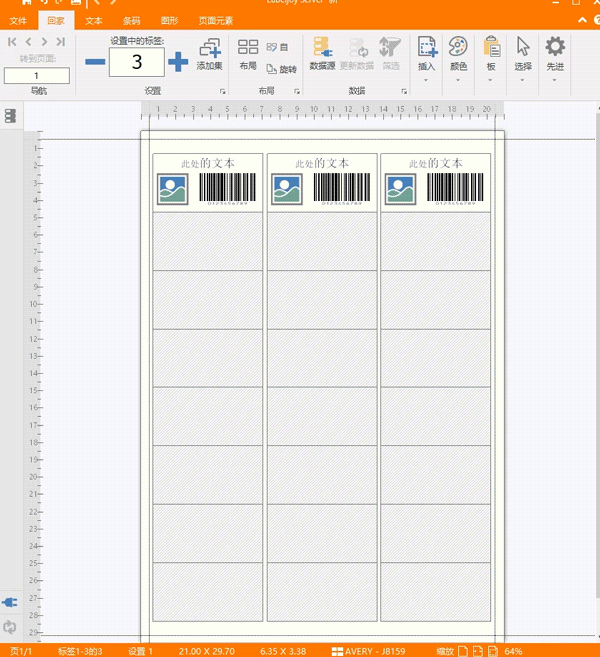Select the second label's barcode
This screenshot has width=600, height=657.
click(x=342, y=189)
